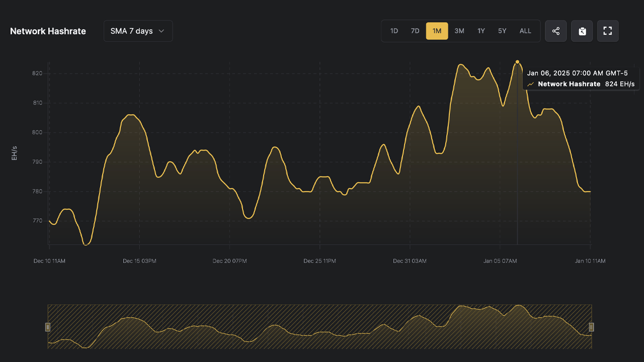Open the SMA 7 days dropdown
This screenshot has height=362, width=644.
coord(138,31)
